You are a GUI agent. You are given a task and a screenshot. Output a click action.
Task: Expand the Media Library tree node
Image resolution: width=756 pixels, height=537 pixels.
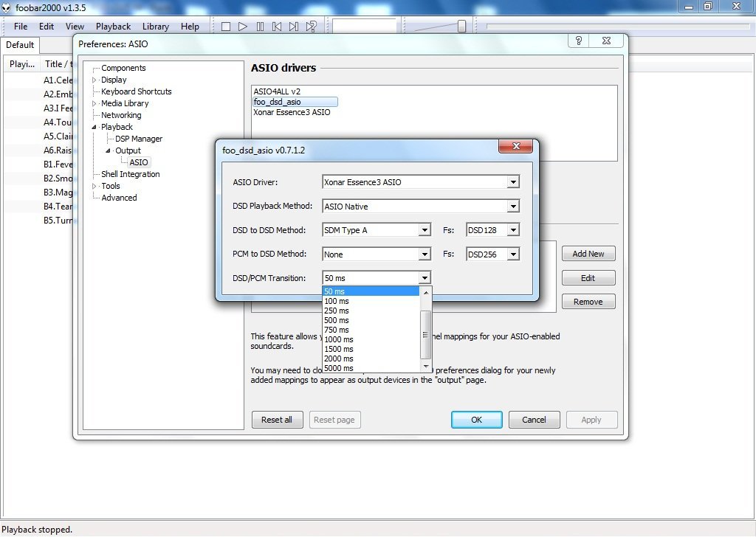94,103
